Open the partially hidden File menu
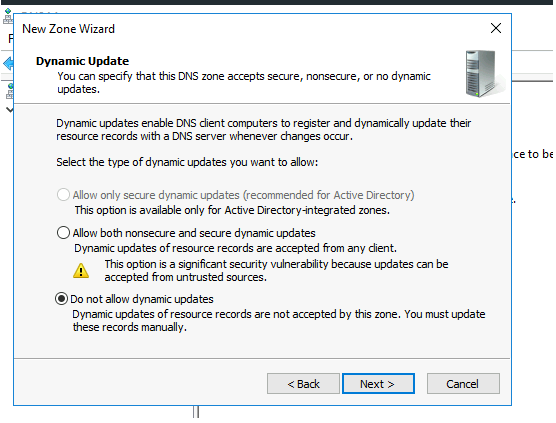This screenshot has height=423, width=556. (x=11, y=38)
